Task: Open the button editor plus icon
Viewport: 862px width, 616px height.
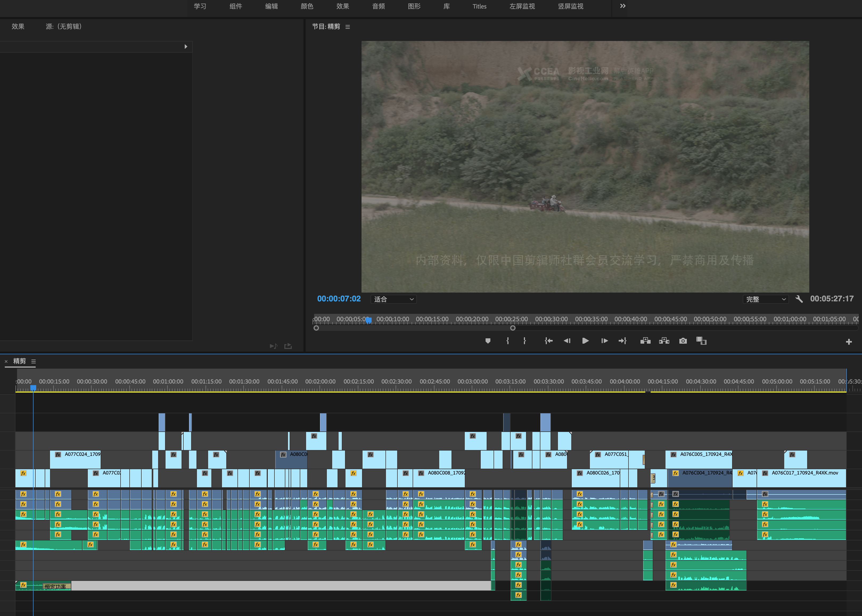Action: coord(849,342)
